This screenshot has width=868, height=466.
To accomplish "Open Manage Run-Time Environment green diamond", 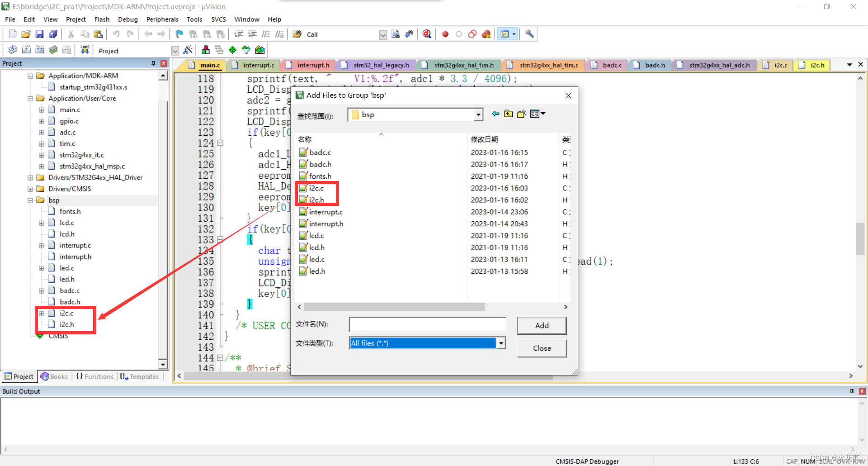I will tap(232, 50).
